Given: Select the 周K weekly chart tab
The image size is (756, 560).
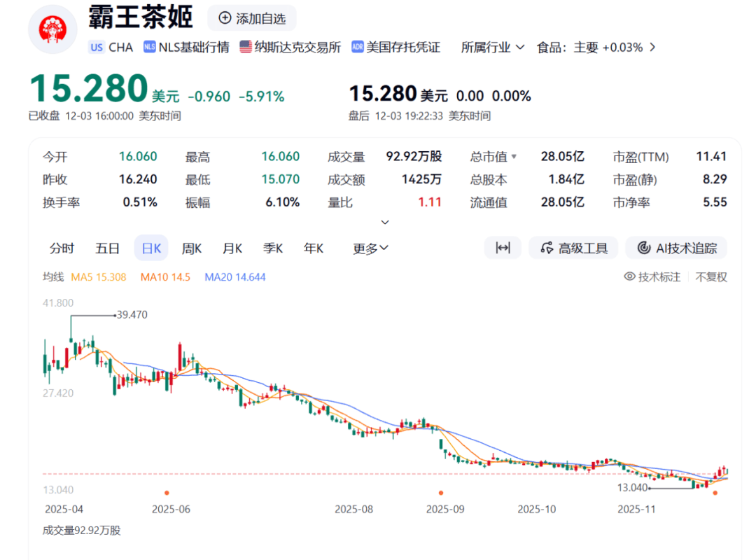Looking at the screenshot, I should 191,248.
